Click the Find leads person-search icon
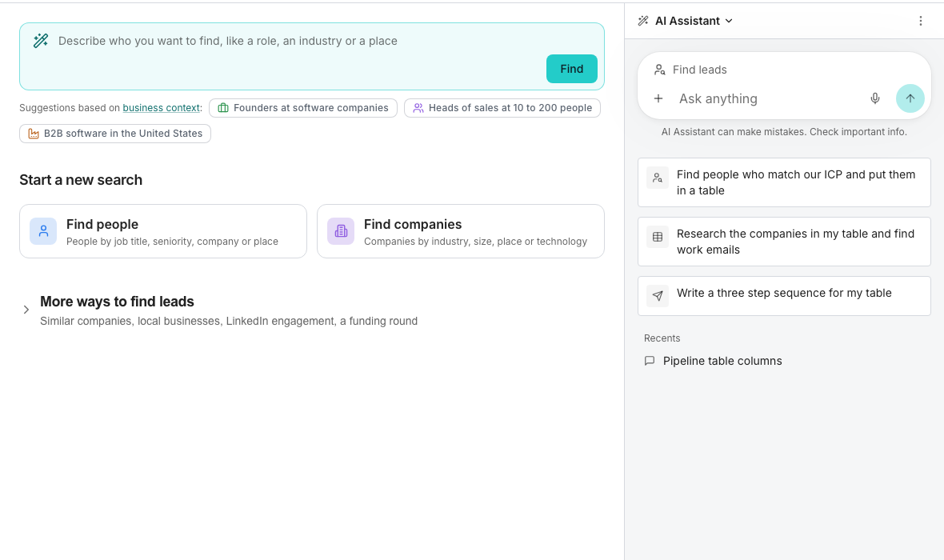944x560 pixels. tap(659, 70)
